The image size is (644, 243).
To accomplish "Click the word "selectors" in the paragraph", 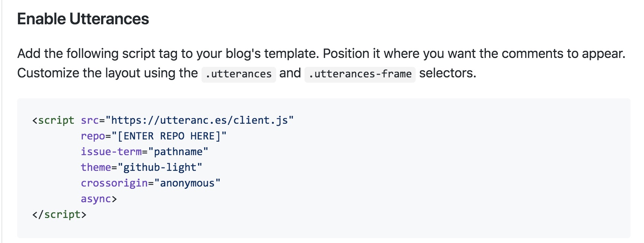I will pos(447,73).
